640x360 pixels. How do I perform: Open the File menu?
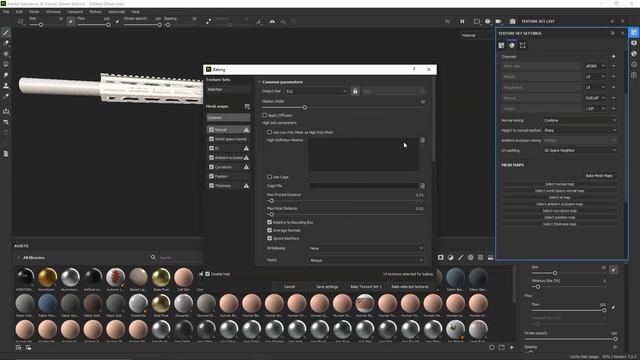click(x=6, y=12)
